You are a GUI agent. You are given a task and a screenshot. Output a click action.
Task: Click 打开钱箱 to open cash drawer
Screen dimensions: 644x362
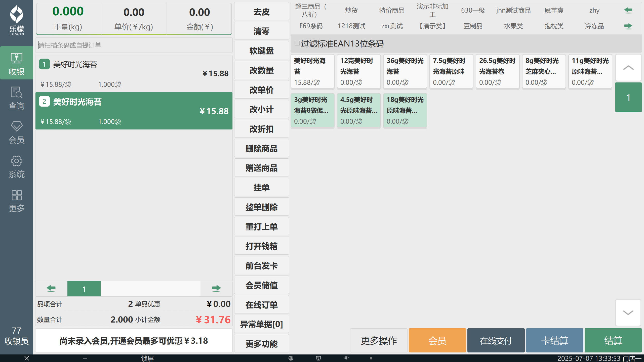tap(262, 246)
